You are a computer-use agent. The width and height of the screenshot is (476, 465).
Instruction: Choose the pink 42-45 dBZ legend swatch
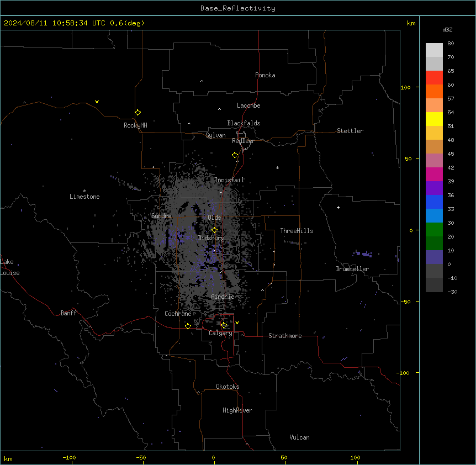click(x=434, y=161)
